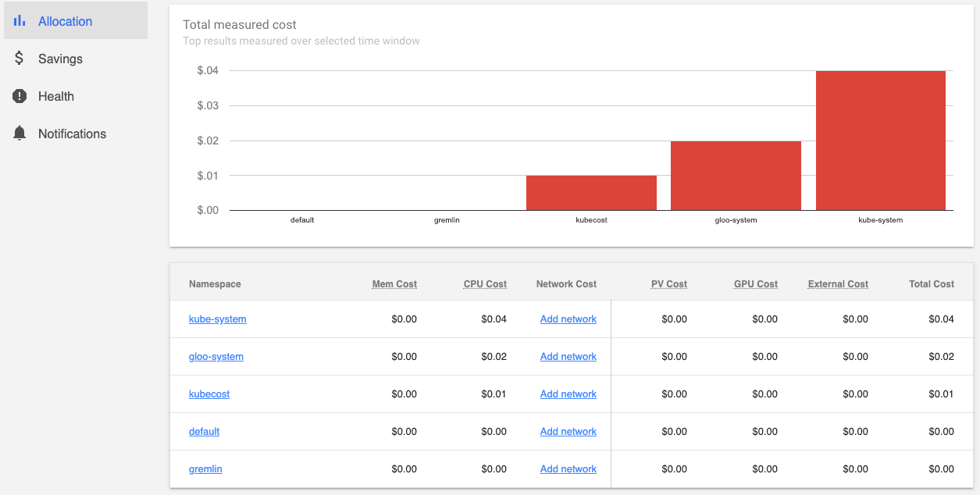The width and height of the screenshot is (980, 495).
Task: Open the gremlin namespace link
Action: [x=205, y=468]
